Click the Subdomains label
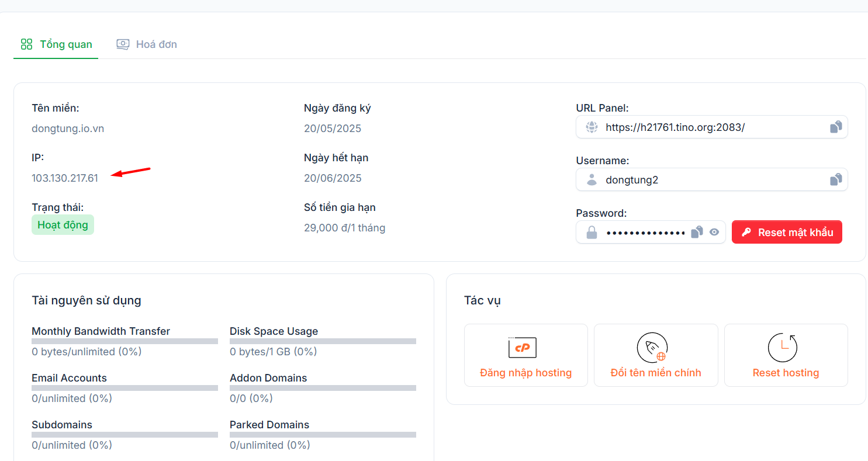 point(62,425)
